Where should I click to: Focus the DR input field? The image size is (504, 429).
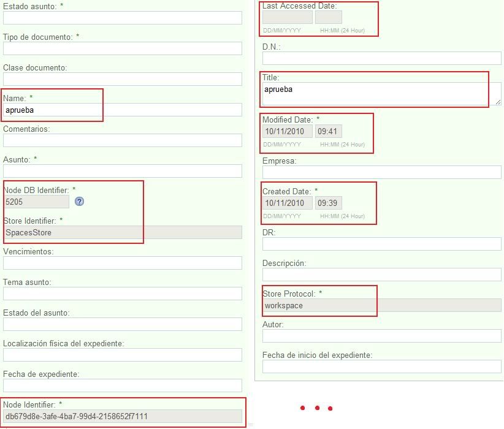381,244
